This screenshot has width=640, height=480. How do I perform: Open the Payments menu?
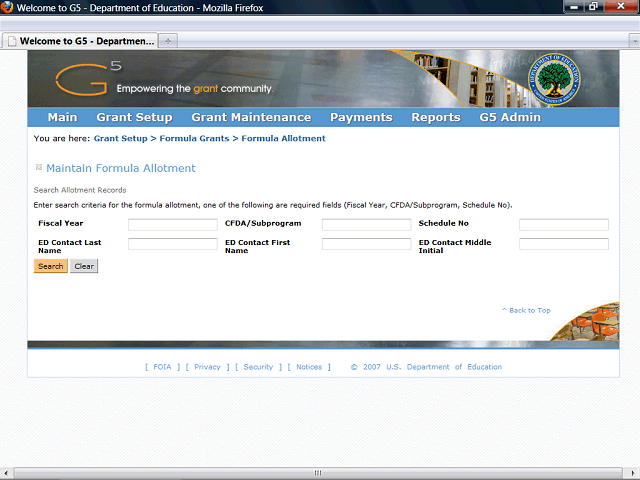361,117
